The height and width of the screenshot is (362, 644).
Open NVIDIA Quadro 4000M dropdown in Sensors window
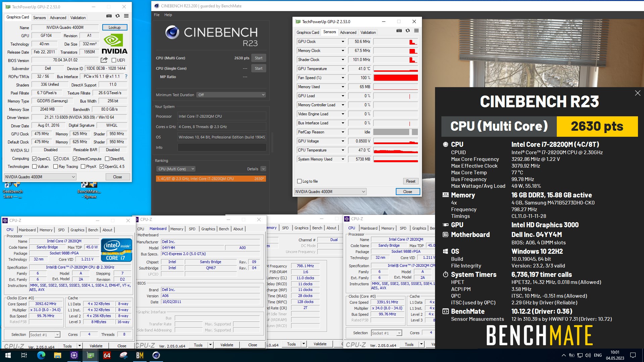pyautogui.click(x=330, y=192)
